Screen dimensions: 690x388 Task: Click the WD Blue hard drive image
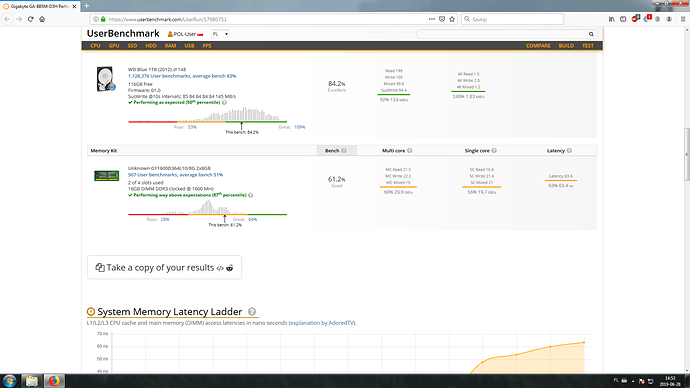tap(106, 79)
